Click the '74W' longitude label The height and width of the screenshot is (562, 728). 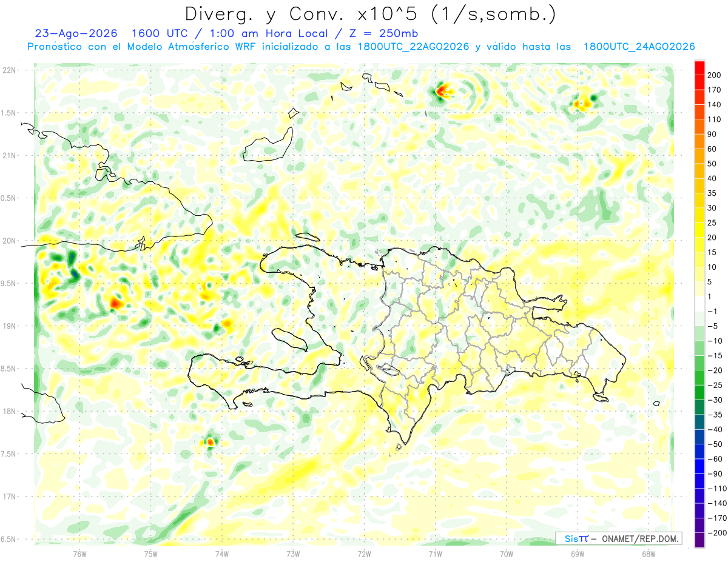coord(222,554)
